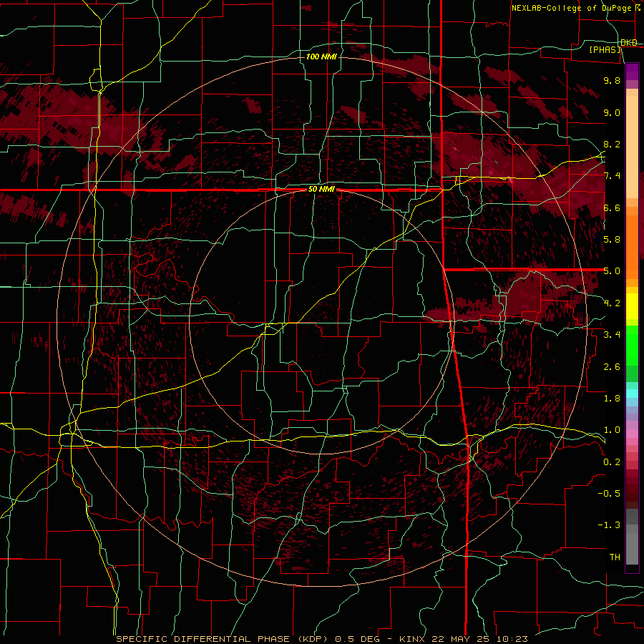
Task: Click the 50 NMI range ring label
Action: point(321,190)
